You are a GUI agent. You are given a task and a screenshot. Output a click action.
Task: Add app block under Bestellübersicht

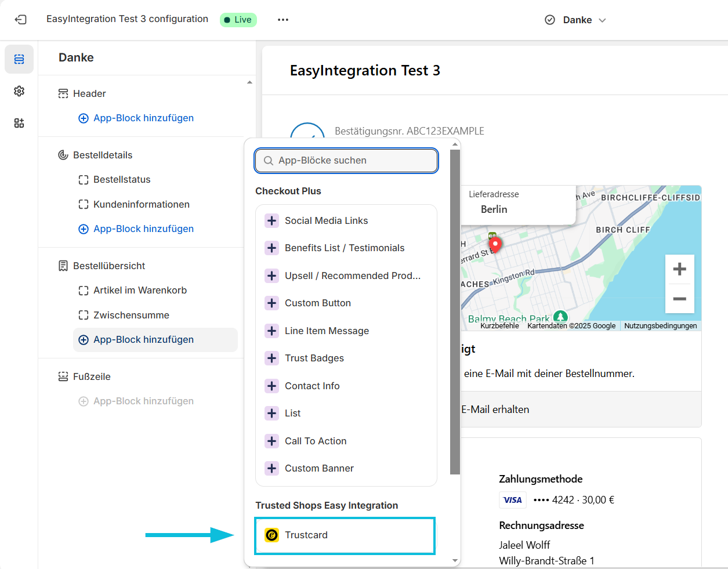coord(155,339)
